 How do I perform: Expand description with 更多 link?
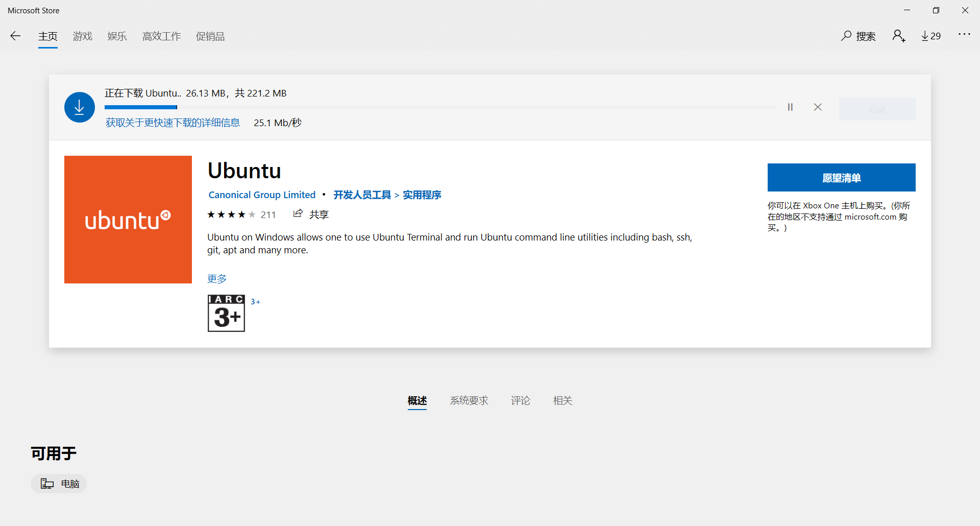click(x=217, y=279)
